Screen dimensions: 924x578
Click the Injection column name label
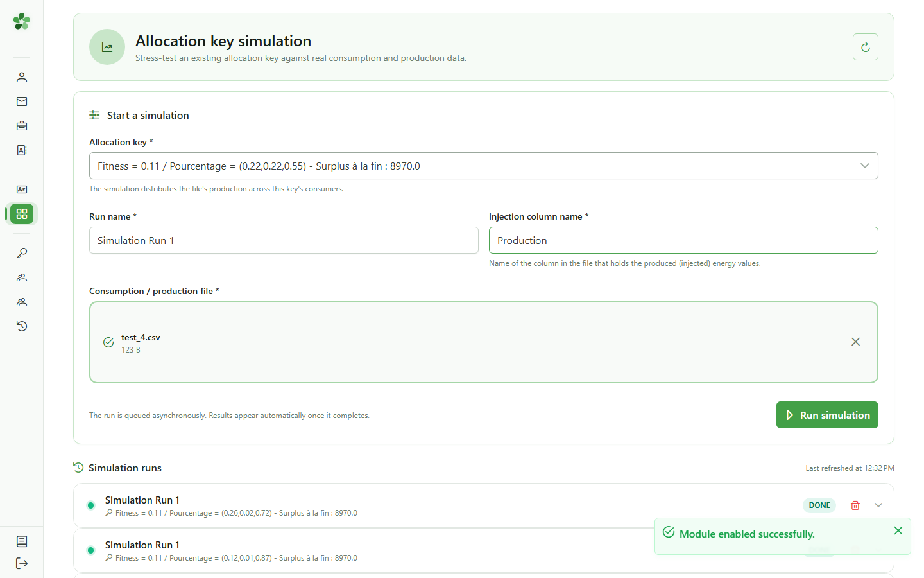538,216
